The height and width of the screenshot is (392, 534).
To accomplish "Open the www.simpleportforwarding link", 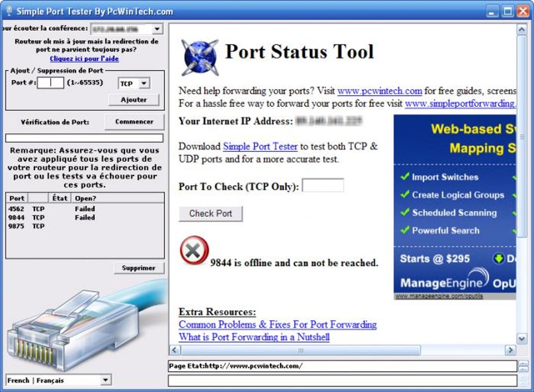I will [x=460, y=104].
